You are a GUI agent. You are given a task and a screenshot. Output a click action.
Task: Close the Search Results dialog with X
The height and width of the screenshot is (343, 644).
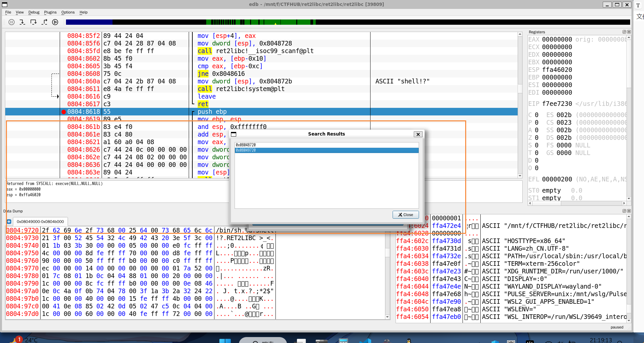tap(418, 134)
